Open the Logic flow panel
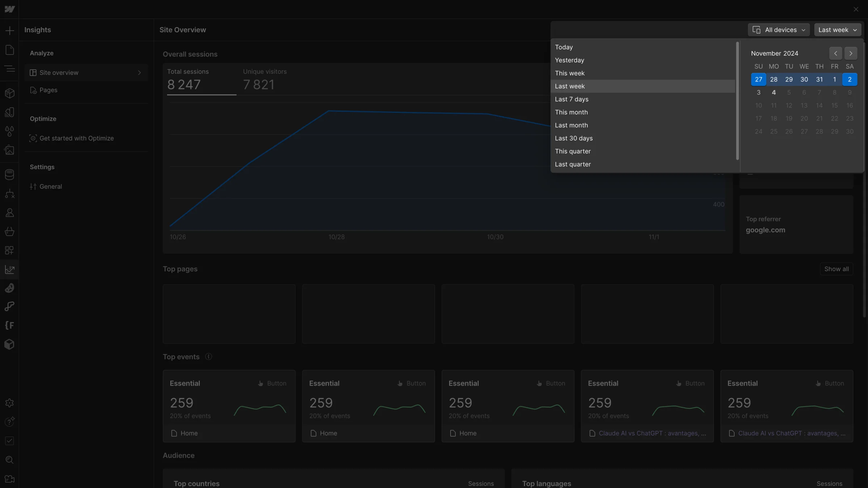This screenshot has height=488, width=868. [x=9, y=194]
